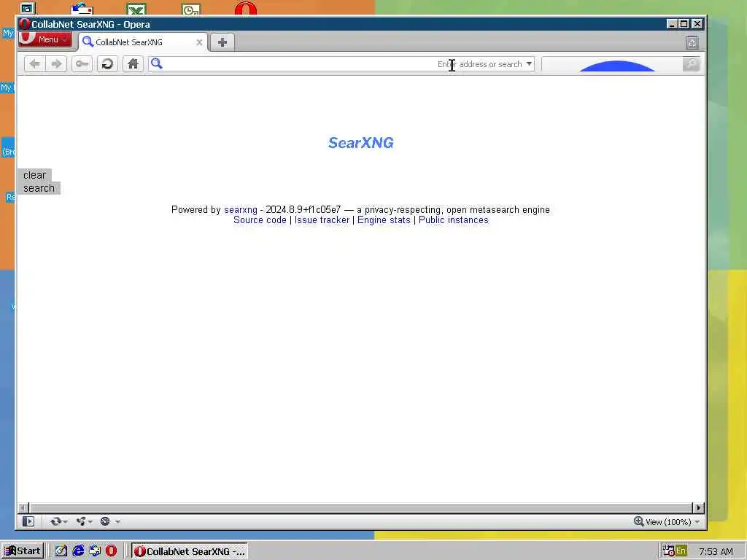Screen dimensions: 747x560
Task: Open the SearXNG logo link
Action: (360, 142)
